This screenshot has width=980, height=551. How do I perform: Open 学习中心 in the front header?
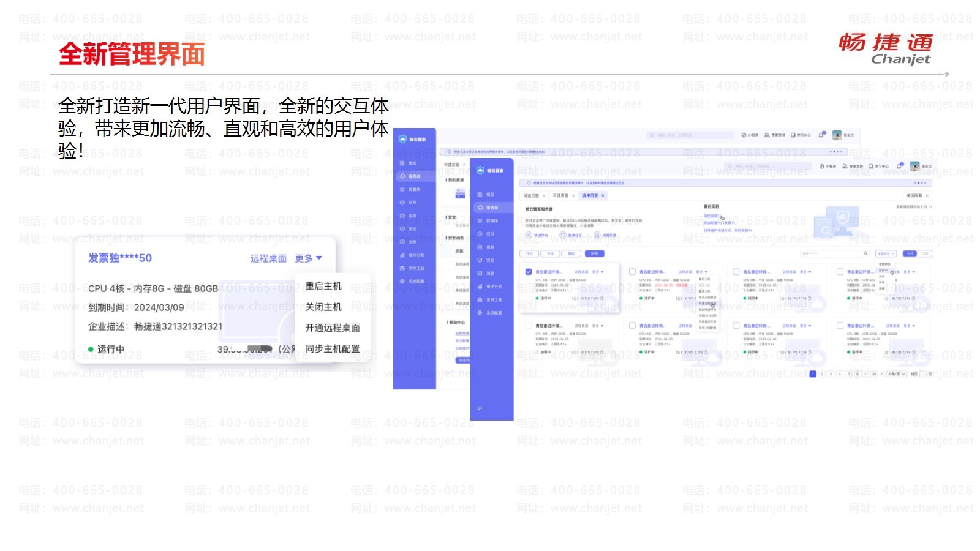click(878, 167)
